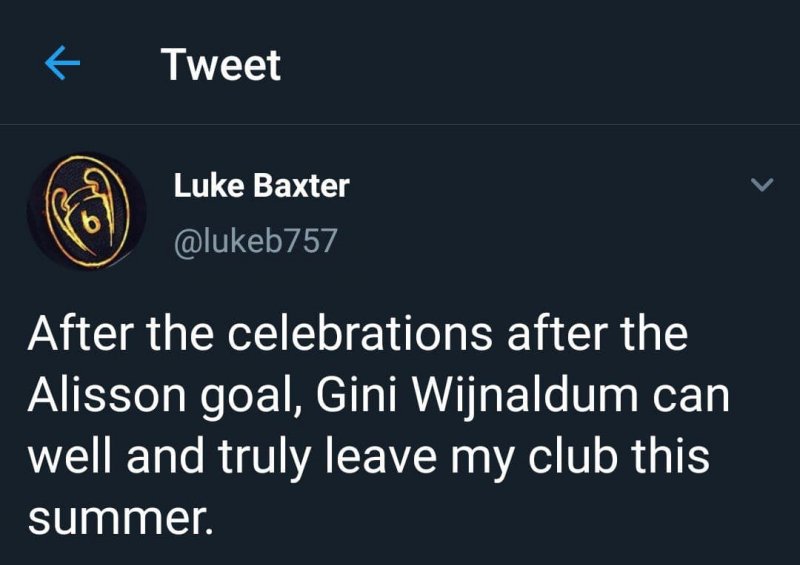The image size is (800, 565).
Task: Tap the word "summer." ending the tweet
Action: (120, 518)
